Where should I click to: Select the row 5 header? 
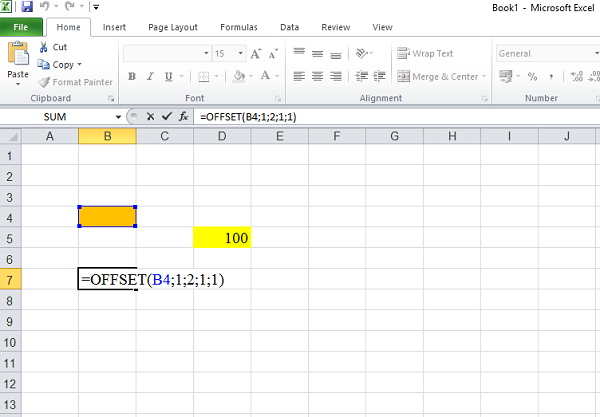pyautogui.click(x=10, y=238)
